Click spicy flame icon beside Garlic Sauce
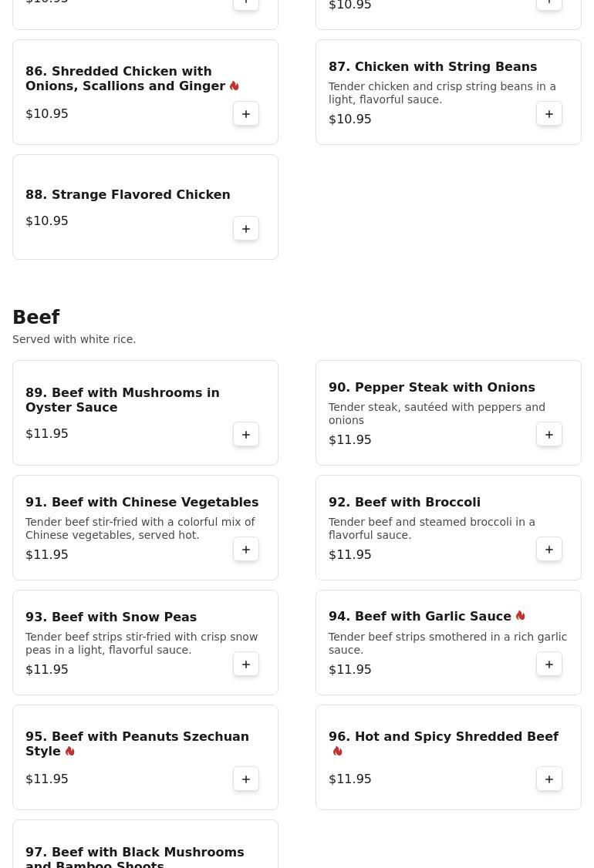This screenshot has width=594, height=868. (520, 616)
